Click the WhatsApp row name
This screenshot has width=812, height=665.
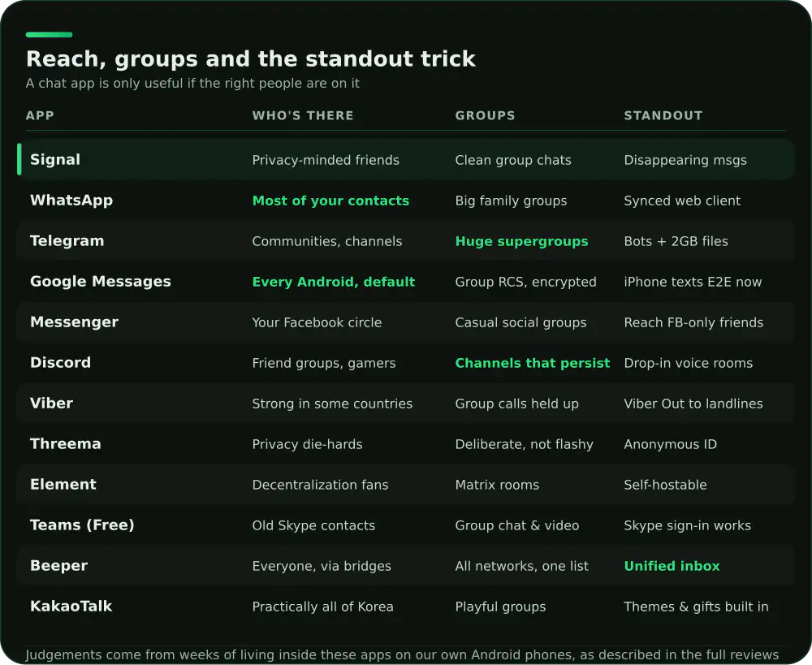(71, 201)
